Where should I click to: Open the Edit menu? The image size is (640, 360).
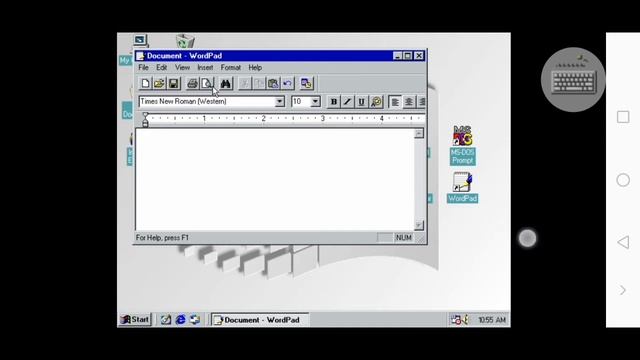162,67
